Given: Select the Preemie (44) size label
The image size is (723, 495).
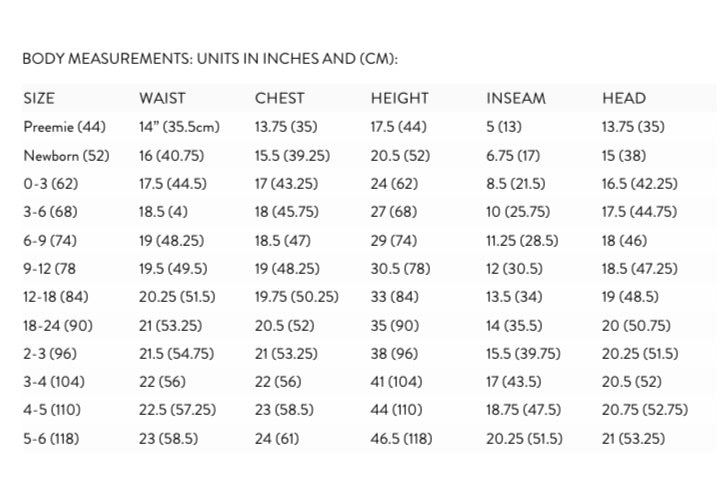Looking at the screenshot, I should point(64,127).
